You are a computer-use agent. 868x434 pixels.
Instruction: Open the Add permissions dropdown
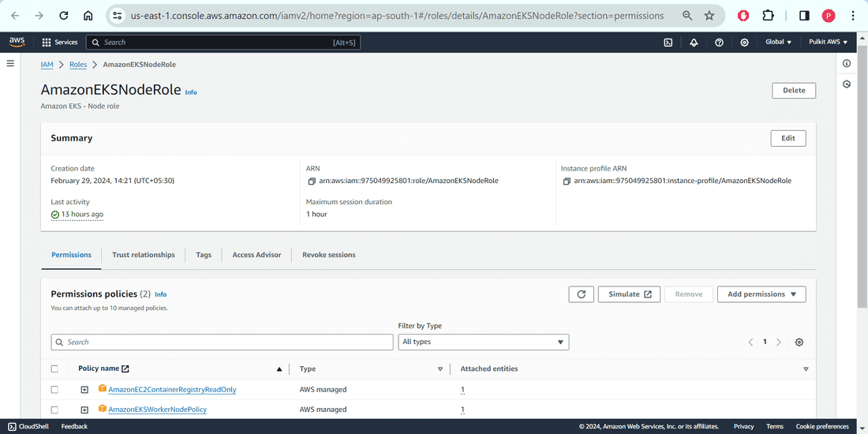(761, 294)
